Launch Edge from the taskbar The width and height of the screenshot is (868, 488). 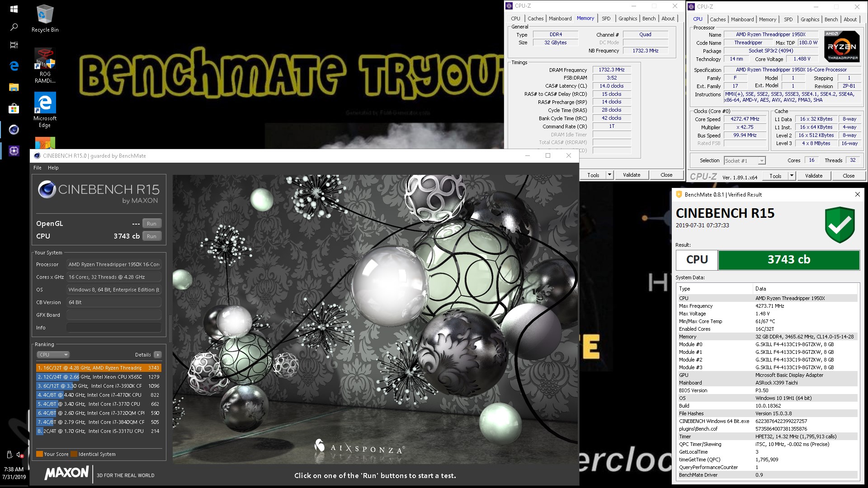(x=14, y=66)
